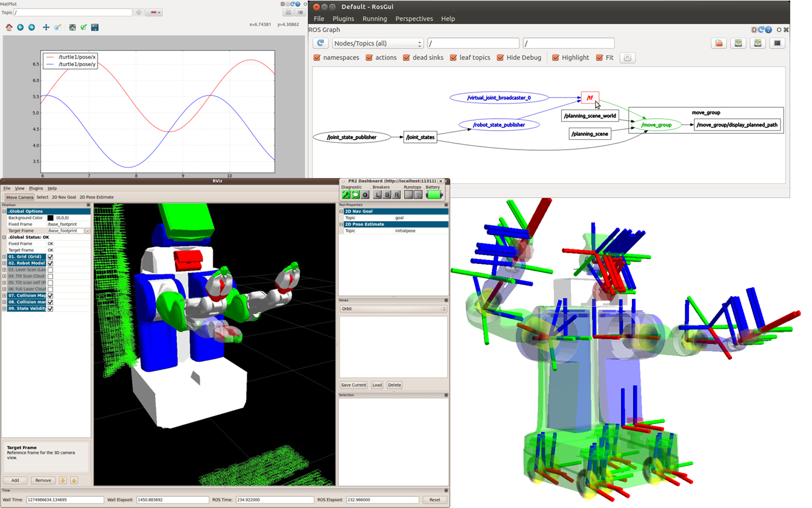Open the RosGui Plugins menu
This screenshot has height=508, width=812.
pyautogui.click(x=344, y=19)
